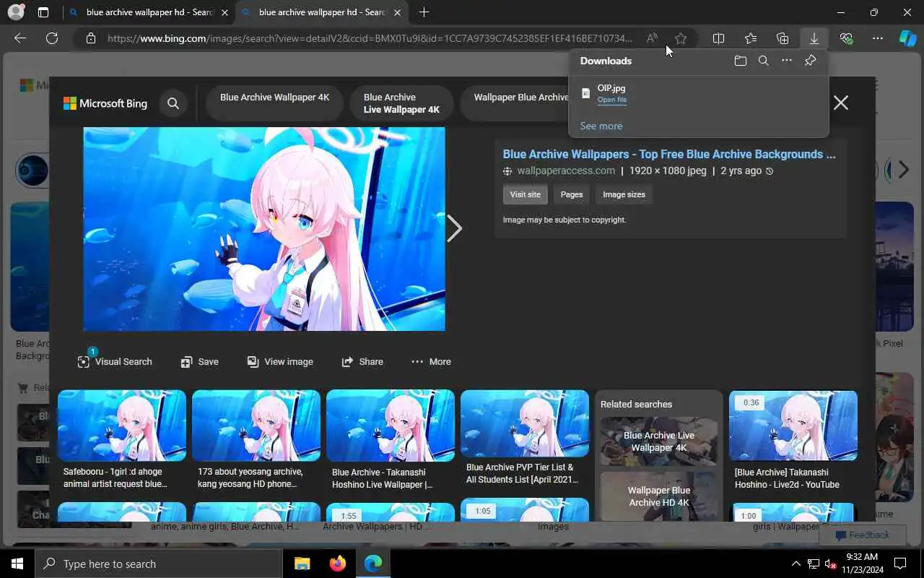Open more options in Downloads panel
Viewport: 924px width, 578px height.
pos(787,61)
